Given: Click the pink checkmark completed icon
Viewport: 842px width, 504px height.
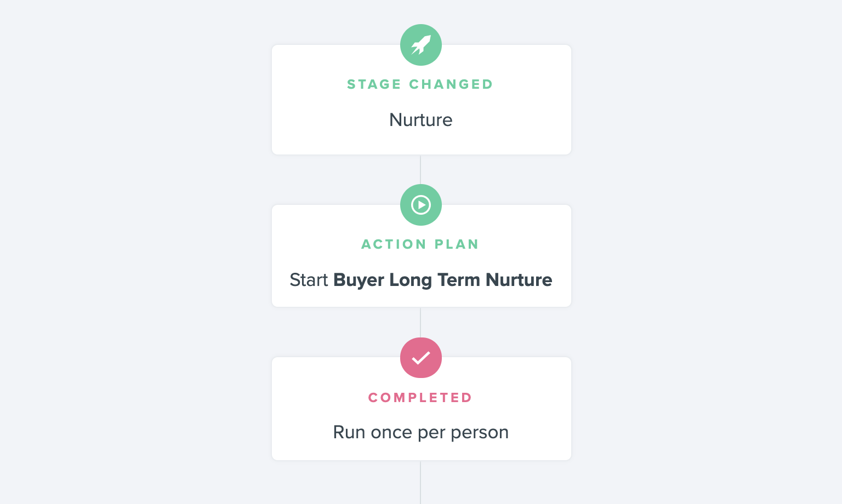Looking at the screenshot, I should pyautogui.click(x=421, y=358).
